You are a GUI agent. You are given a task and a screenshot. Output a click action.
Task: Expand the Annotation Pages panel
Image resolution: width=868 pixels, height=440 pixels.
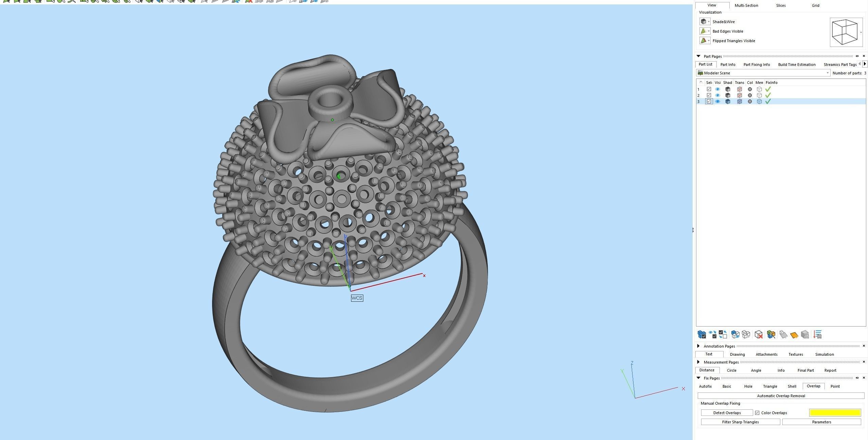coord(698,346)
